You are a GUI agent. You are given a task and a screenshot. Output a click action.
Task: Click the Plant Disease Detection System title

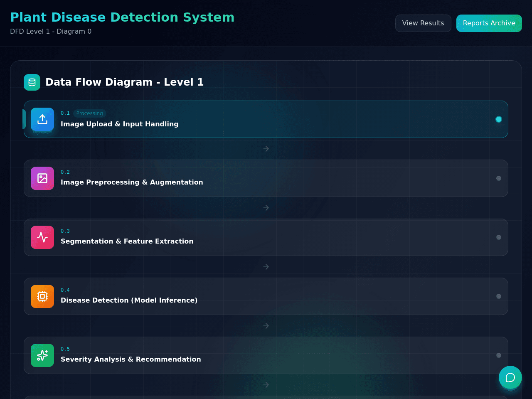(122, 17)
